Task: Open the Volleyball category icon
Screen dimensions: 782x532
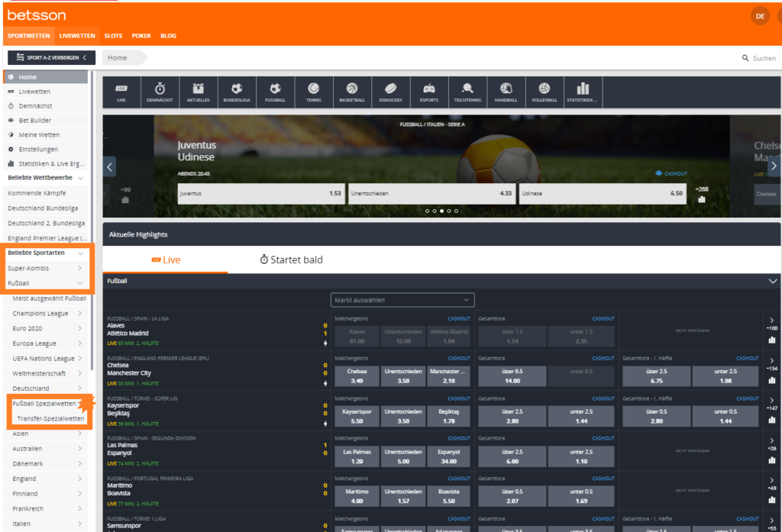Action: [544, 92]
